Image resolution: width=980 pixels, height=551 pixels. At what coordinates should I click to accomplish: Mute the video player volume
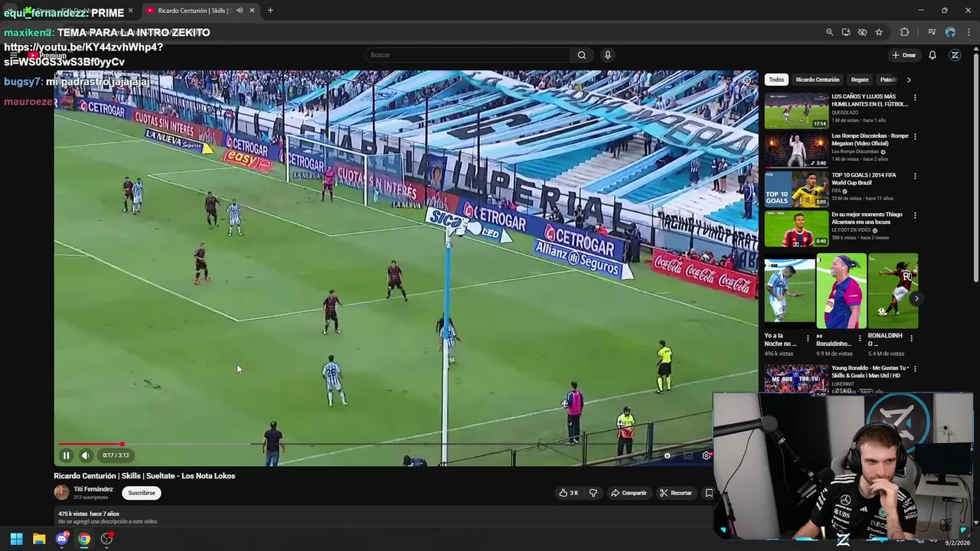click(85, 455)
